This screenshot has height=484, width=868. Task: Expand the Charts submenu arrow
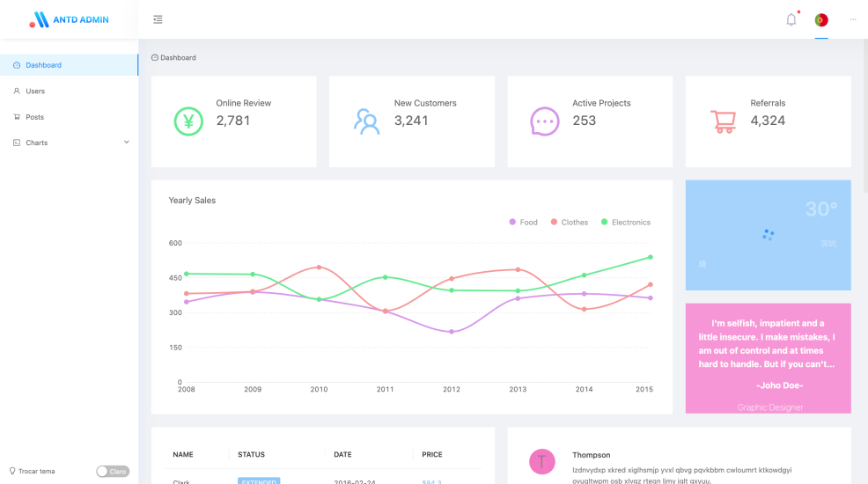[126, 143]
